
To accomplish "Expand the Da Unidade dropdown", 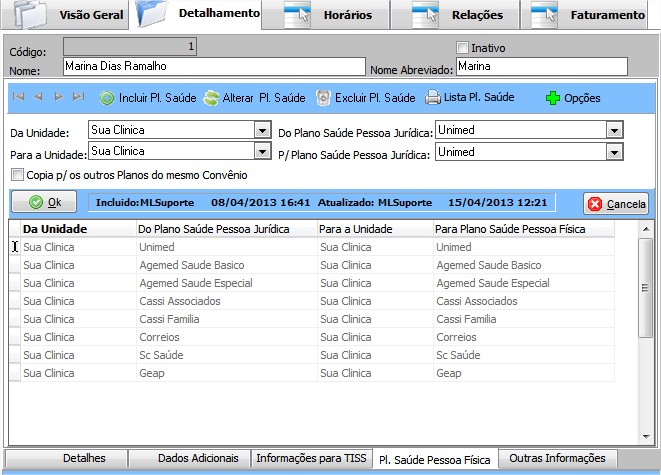I will [262, 130].
